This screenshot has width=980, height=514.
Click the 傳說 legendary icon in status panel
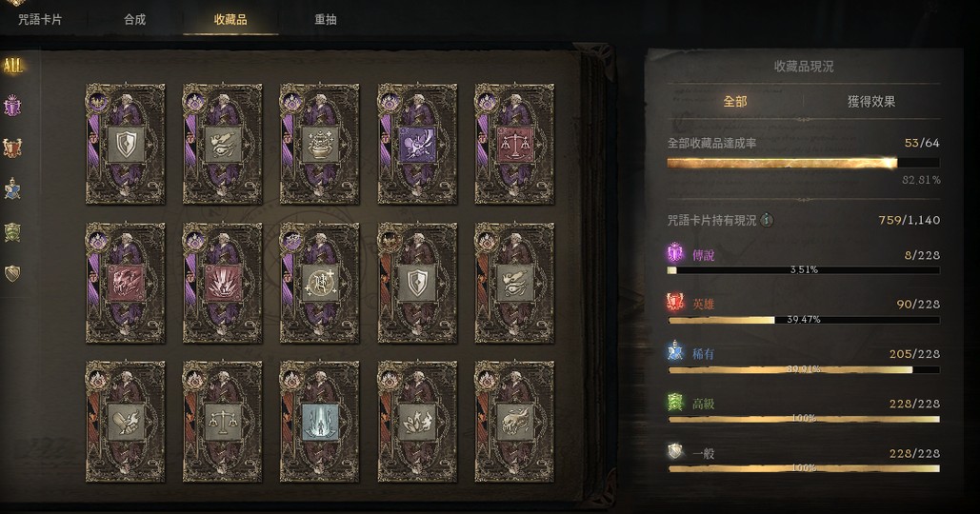pos(675,253)
